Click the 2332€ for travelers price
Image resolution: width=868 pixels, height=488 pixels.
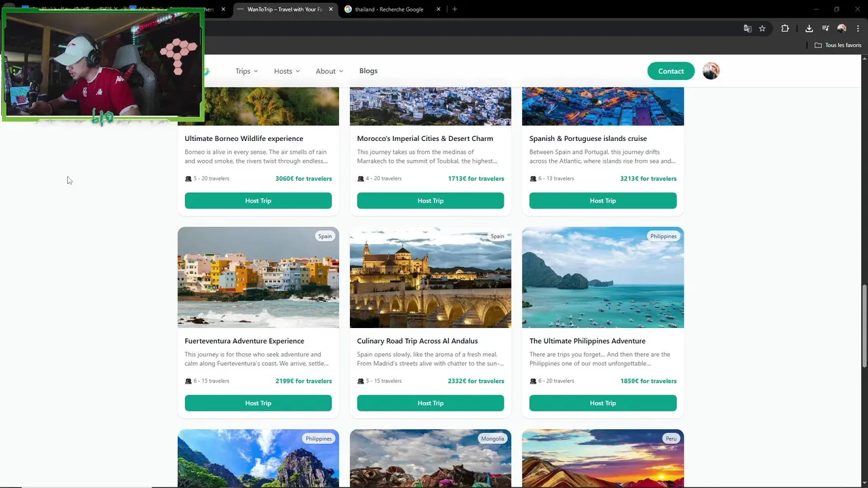tap(476, 381)
